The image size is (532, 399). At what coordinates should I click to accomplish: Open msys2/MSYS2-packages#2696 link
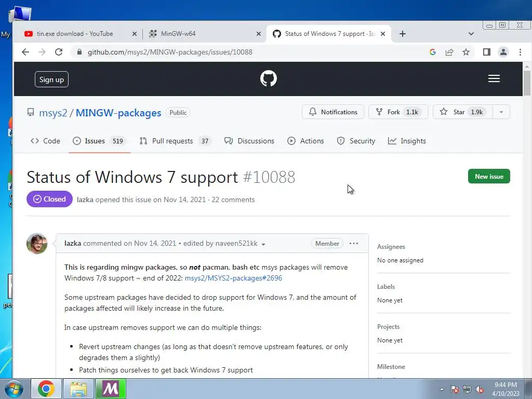[x=233, y=278]
